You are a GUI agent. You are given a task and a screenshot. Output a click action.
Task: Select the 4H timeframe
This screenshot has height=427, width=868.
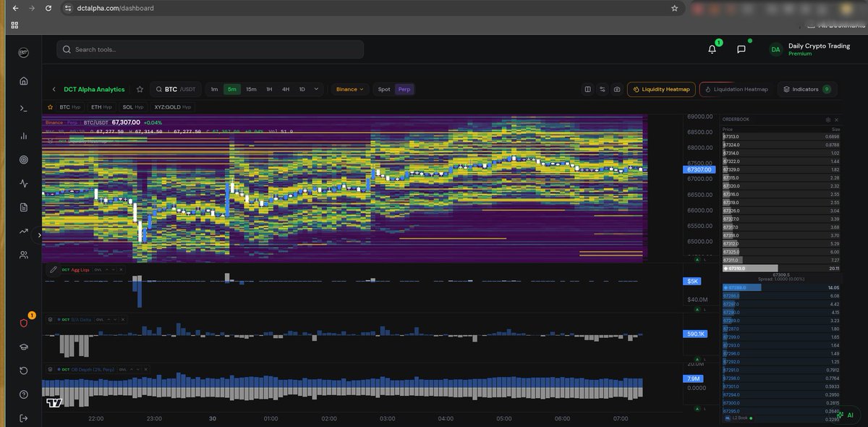coord(286,89)
